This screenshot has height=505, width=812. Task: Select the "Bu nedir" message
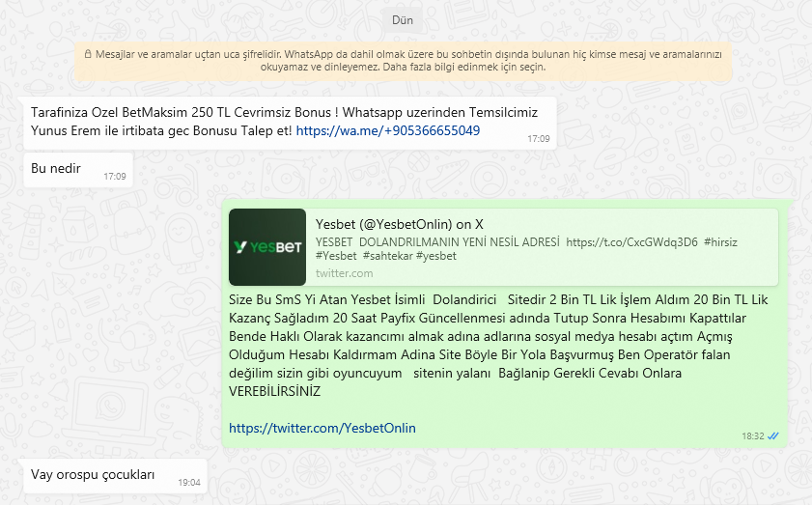click(78, 169)
